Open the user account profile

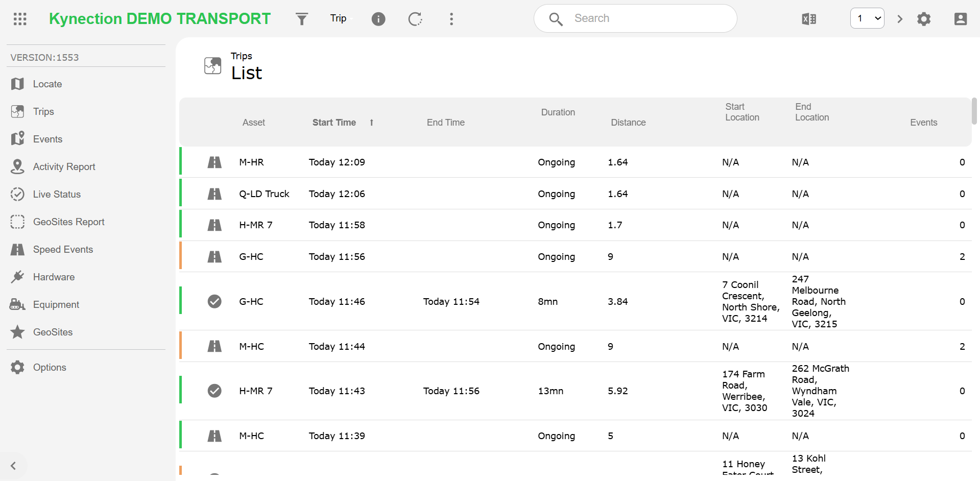click(960, 19)
